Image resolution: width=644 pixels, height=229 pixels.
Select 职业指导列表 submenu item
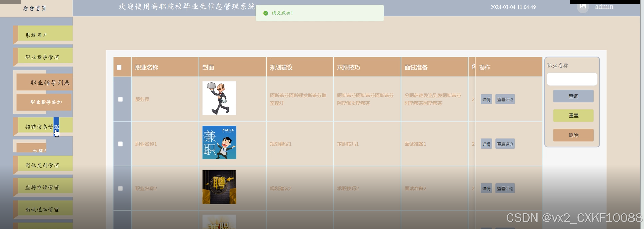click(x=44, y=82)
